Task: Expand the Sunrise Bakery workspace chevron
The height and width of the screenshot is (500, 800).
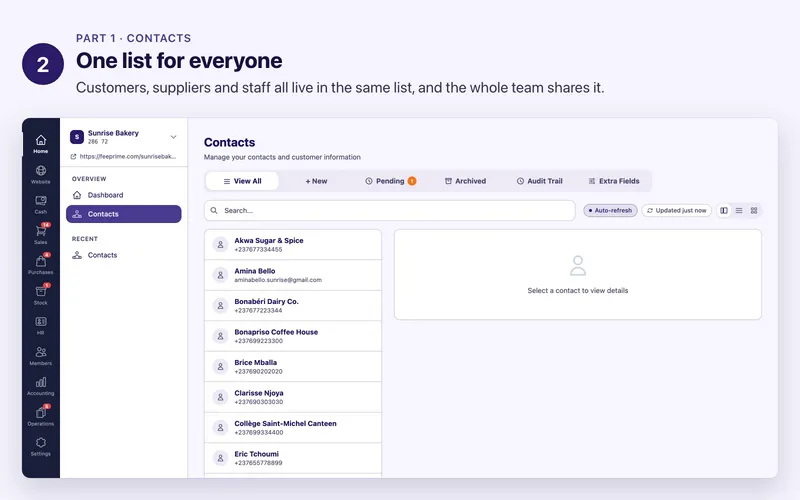Action: tap(173, 137)
